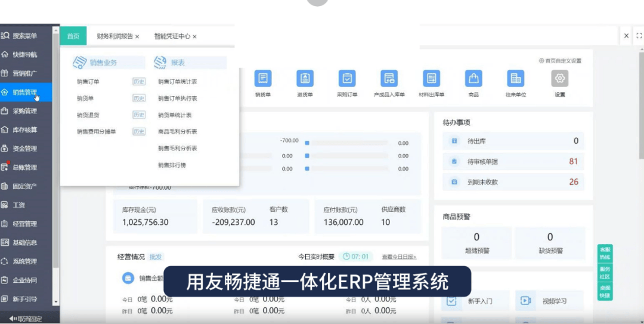Switch to the 首页 tab
The width and height of the screenshot is (644, 324).
point(73,36)
